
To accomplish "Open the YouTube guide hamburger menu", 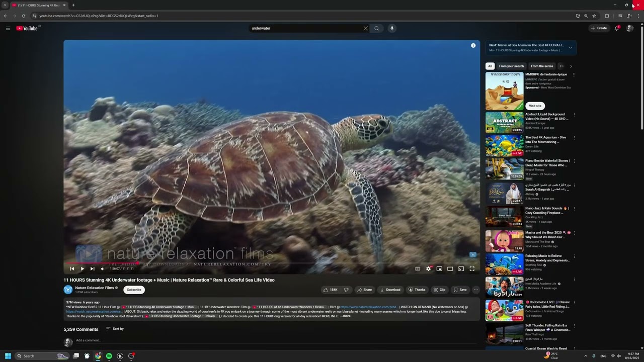I will coord(8,28).
